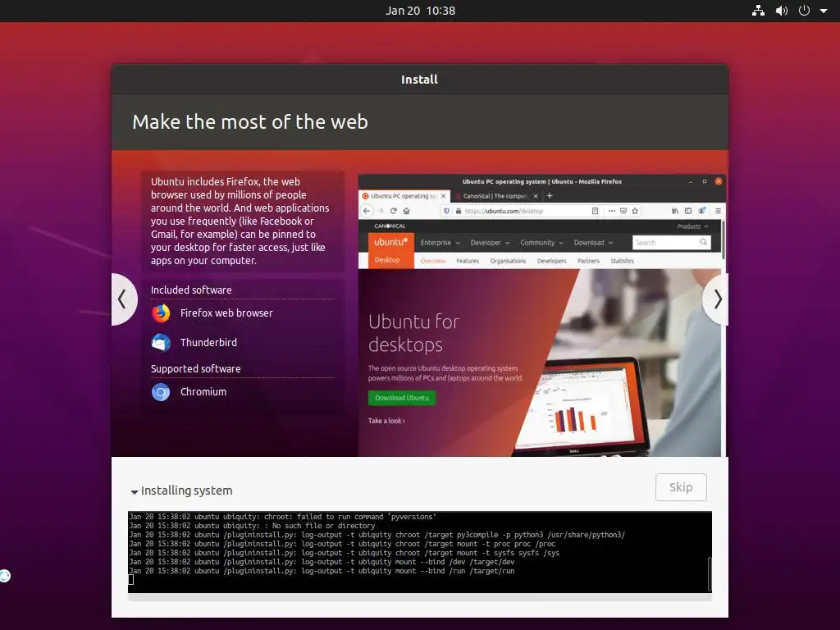840x630 pixels.
Task: Click the Make the most of the web heading
Action: (x=250, y=122)
